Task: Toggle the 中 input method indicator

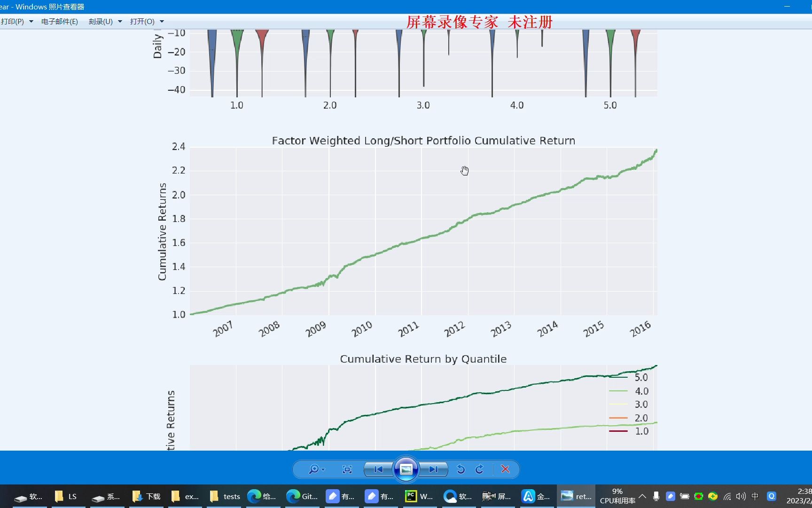Action: [755, 496]
